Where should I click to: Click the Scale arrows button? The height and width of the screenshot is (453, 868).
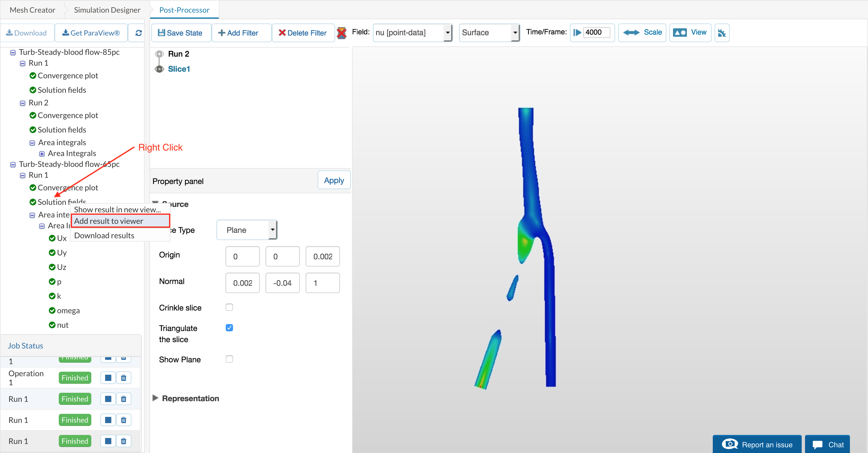[x=642, y=33]
